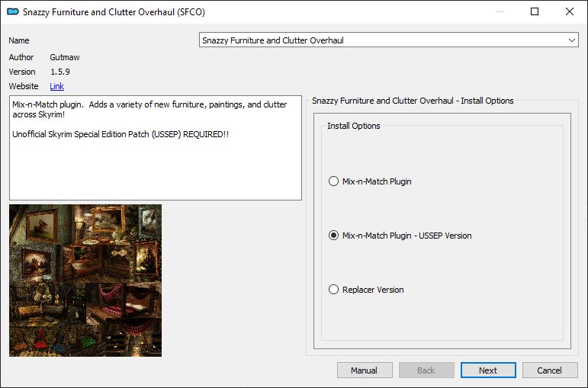Click the USSEP REQUIRED line in description
Image resolution: width=588 pixels, height=388 pixels.
(120, 134)
